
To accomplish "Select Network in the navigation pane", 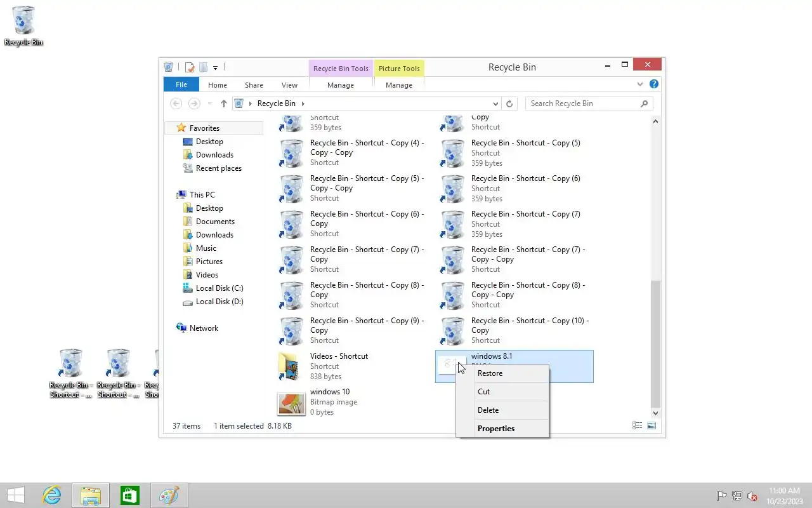I will (204, 328).
